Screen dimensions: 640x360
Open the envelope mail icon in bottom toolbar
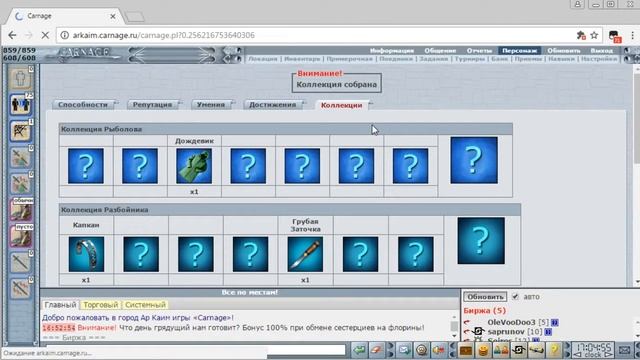pyautogui.click(x=404, y=350)
